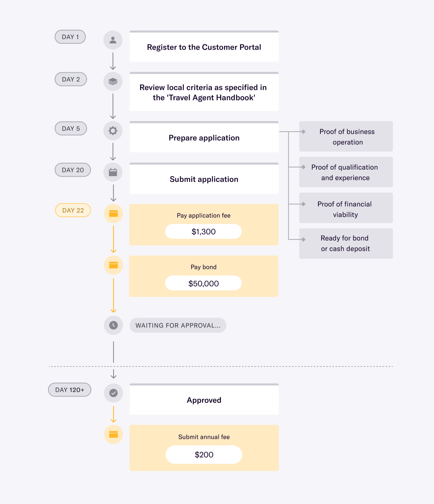
Task: Open Register to the Customer Portal step
Action: pos(204,47)
